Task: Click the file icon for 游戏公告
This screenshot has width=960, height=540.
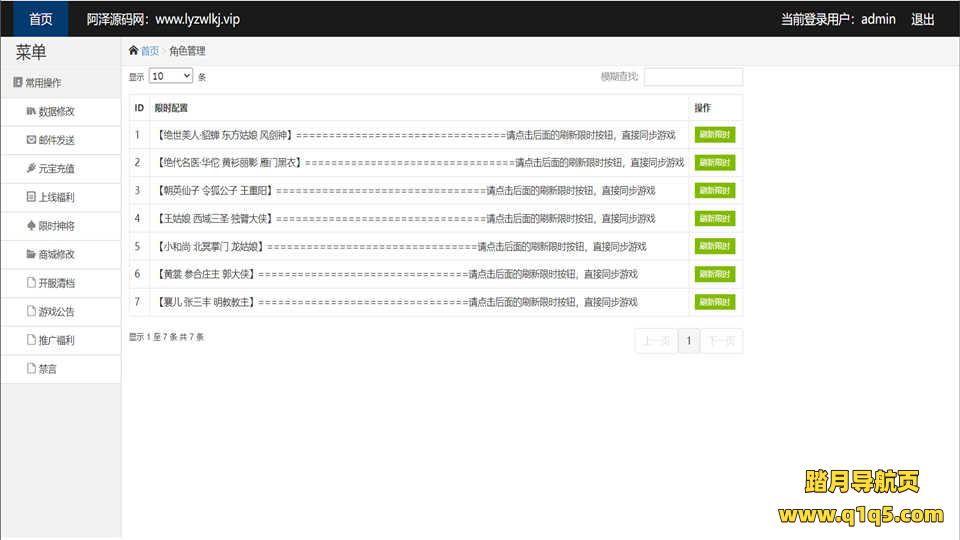Action: 31,312
